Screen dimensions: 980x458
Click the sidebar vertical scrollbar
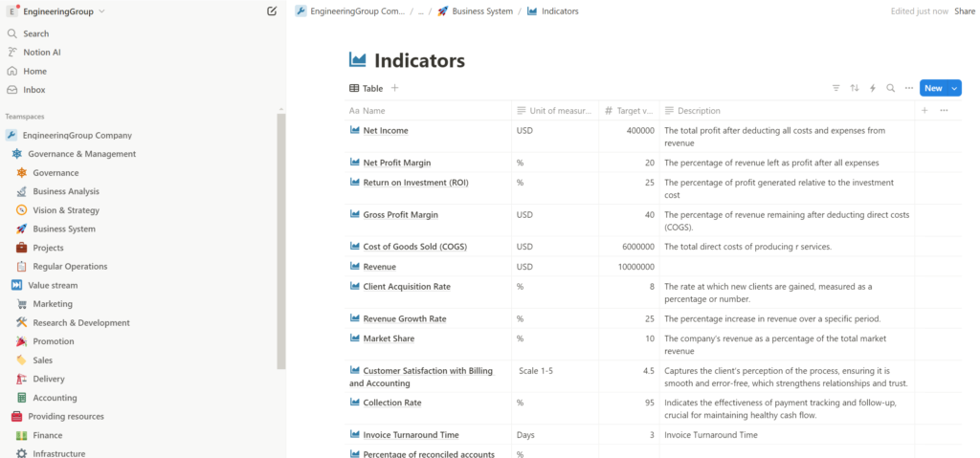(281, 239)
